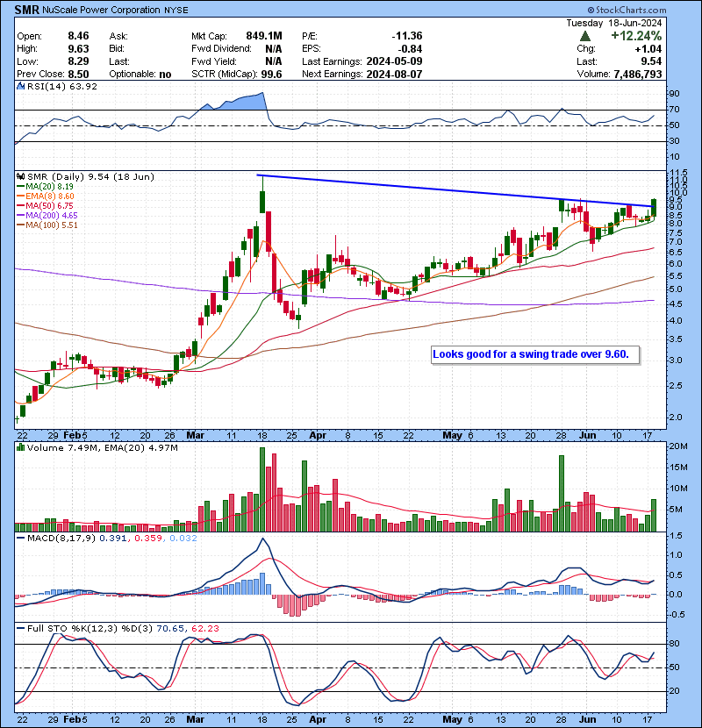Click the green up-triangle price change icon
Screen dimensions: 702x728
point(585,36)
